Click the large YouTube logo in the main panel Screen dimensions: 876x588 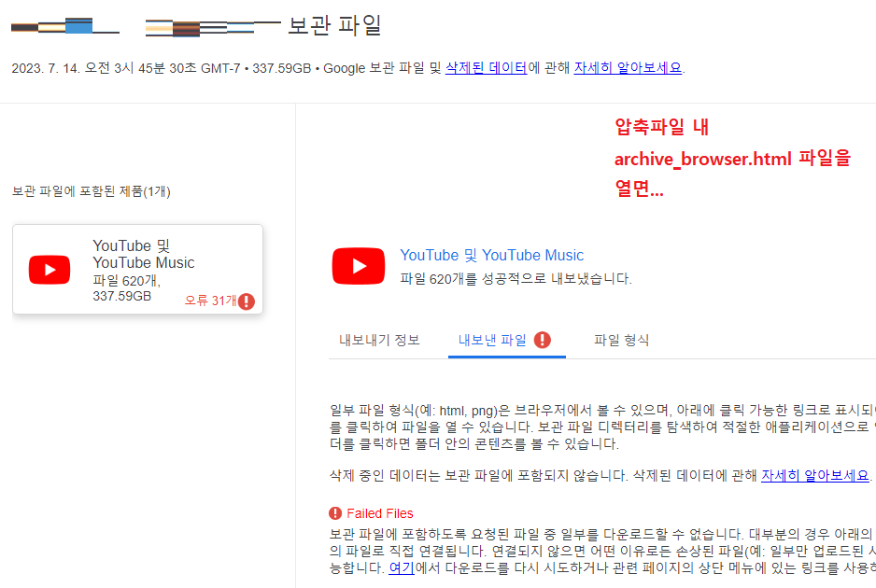tap(358, 266)
